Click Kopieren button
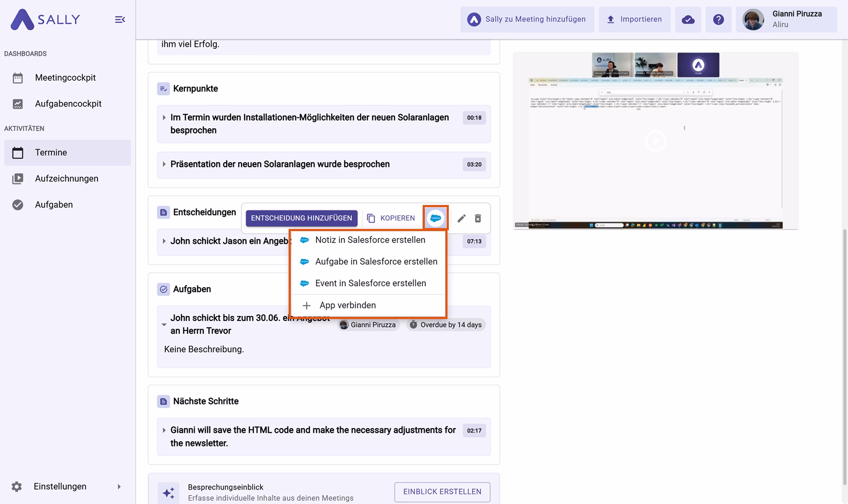The height and width of the screenshot is (504, 848). pos(391,218)
